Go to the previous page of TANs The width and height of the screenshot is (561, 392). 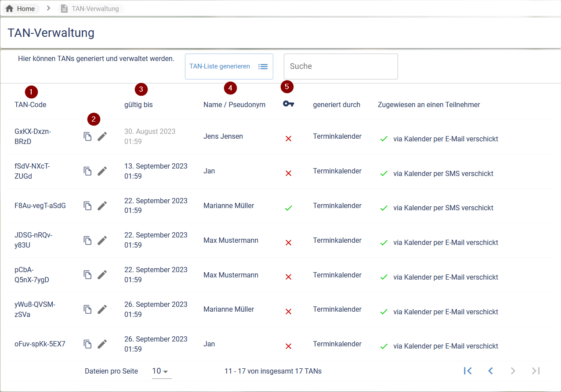pyautogui.click(x=490, y=371)
